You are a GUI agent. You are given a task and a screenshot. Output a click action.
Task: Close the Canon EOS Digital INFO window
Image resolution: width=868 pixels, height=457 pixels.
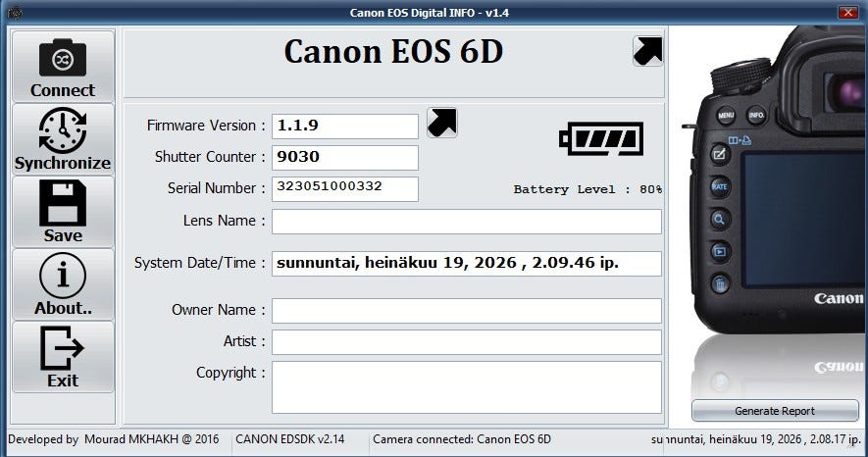(847, 12)
